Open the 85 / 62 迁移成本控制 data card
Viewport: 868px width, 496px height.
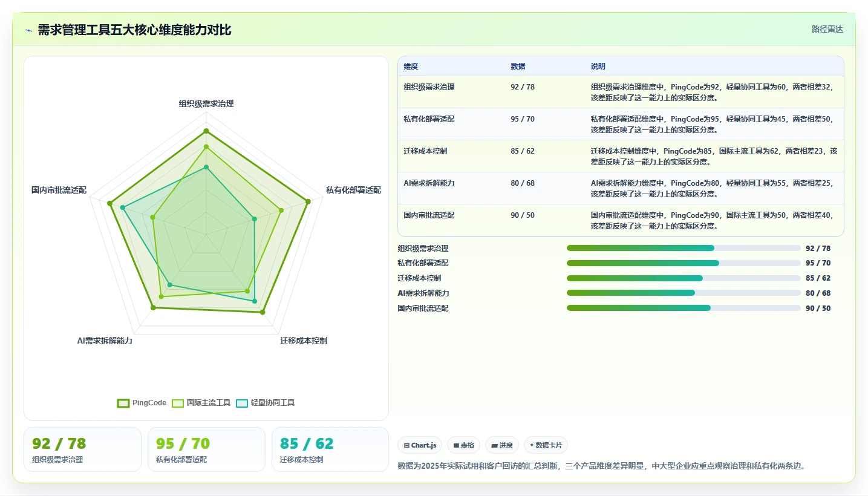pyautogui.click(x=330, y=449)
